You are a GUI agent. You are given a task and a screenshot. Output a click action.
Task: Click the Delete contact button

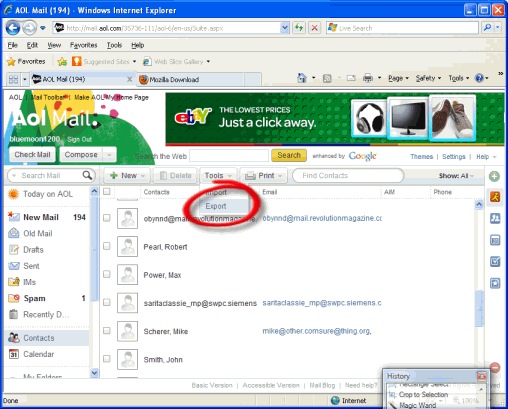point(175,176)
